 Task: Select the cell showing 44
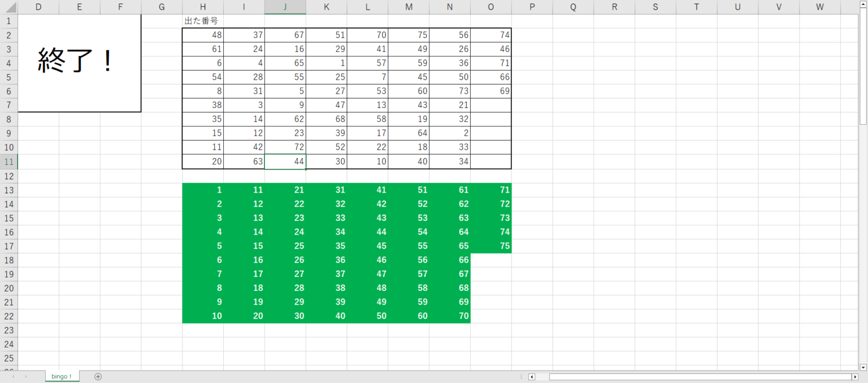[285, 162]
